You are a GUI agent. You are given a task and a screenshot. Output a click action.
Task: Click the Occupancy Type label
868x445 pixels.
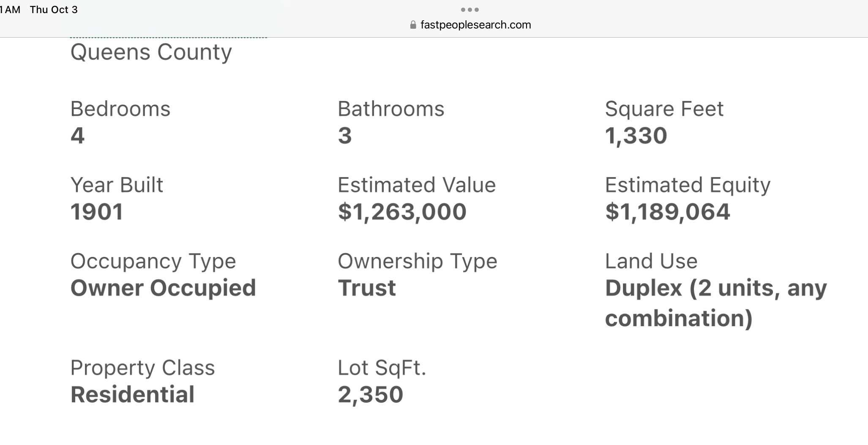point(153,262)
